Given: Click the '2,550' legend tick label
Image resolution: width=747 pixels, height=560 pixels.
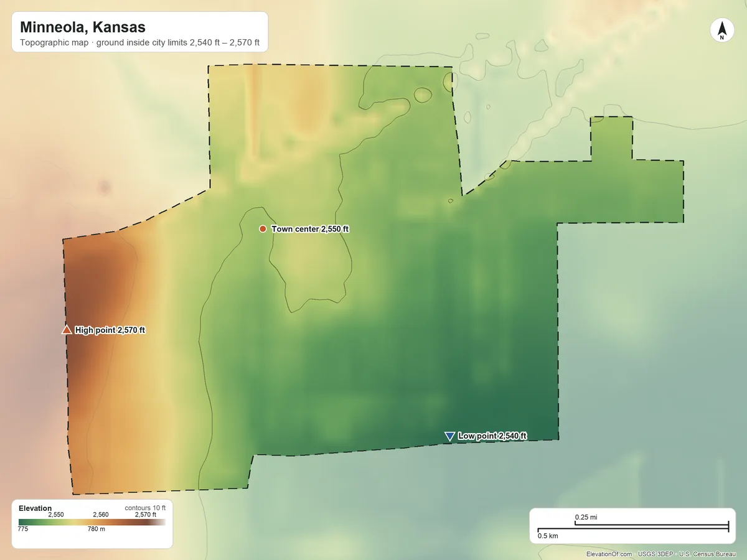Looking at the screenshot, I should pyautogui.click(x=56, y=515).
